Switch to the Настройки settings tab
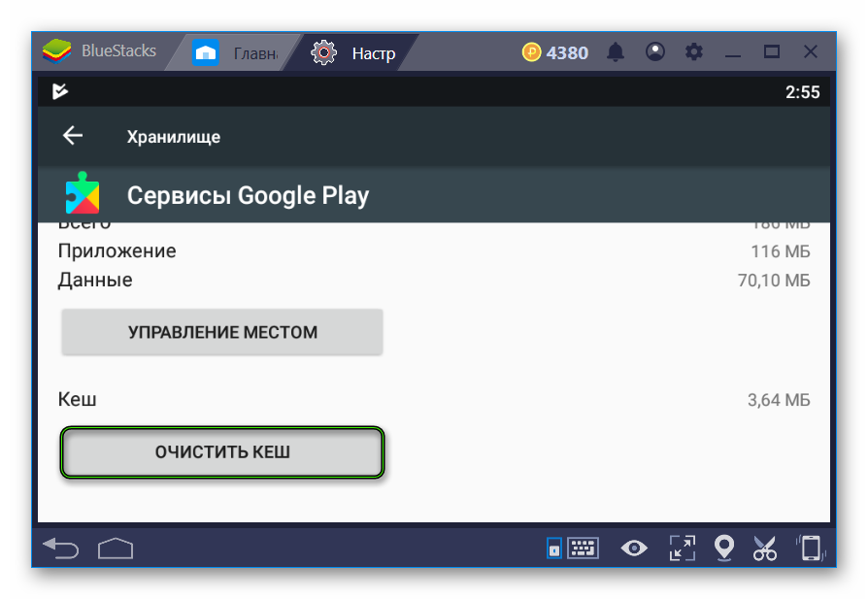Image resolution: width=868 pixels, height=599 pixels. click(x=352, y=53)
